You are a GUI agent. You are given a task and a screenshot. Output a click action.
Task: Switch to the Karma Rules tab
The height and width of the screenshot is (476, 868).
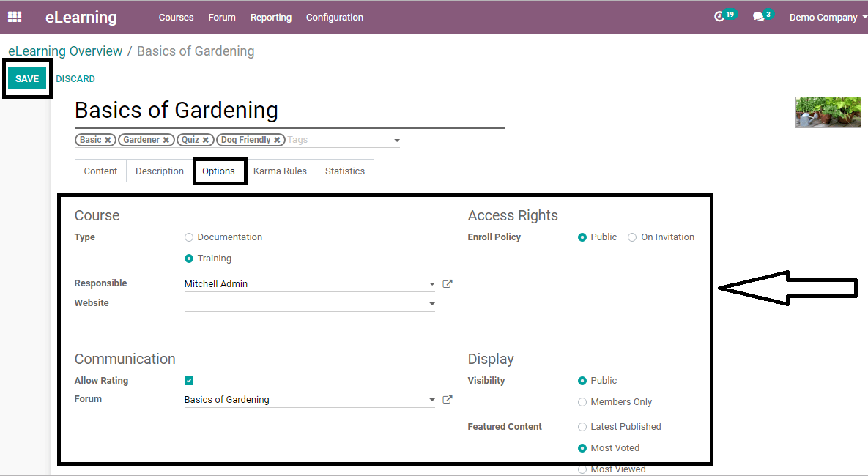point(281,171)
